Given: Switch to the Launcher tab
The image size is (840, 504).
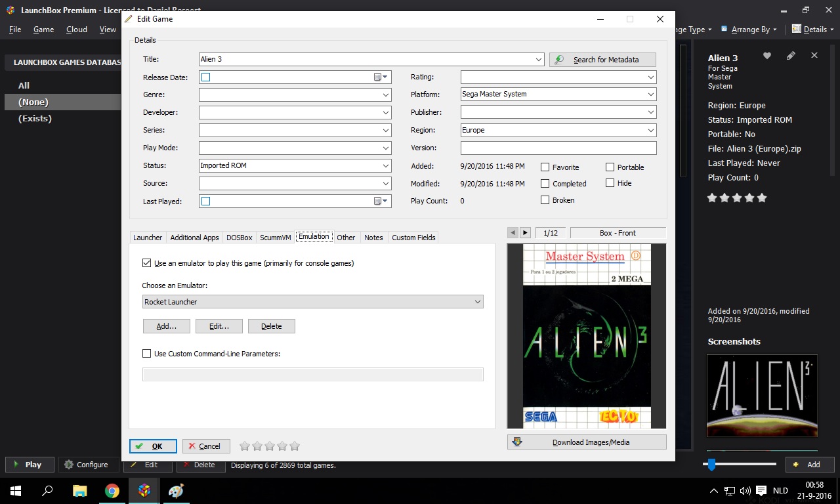Looking at the screenshot, I should (148, 238).
